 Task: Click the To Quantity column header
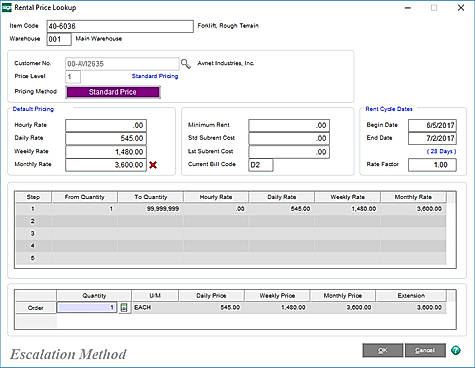coord(151,197)
